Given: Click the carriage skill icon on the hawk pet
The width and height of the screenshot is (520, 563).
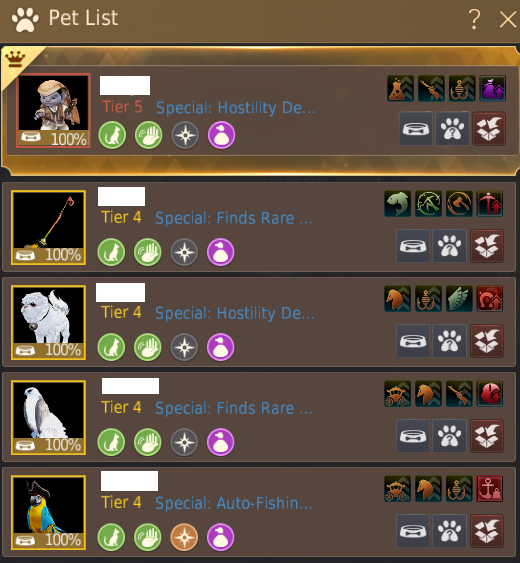Looking at the screenshot, I should coord(398,394).
